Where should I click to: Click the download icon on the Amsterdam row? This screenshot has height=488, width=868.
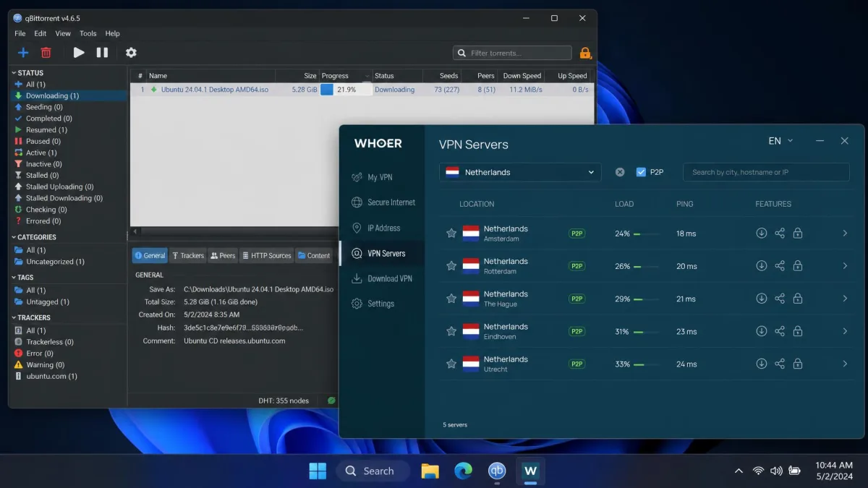(761, 234)
